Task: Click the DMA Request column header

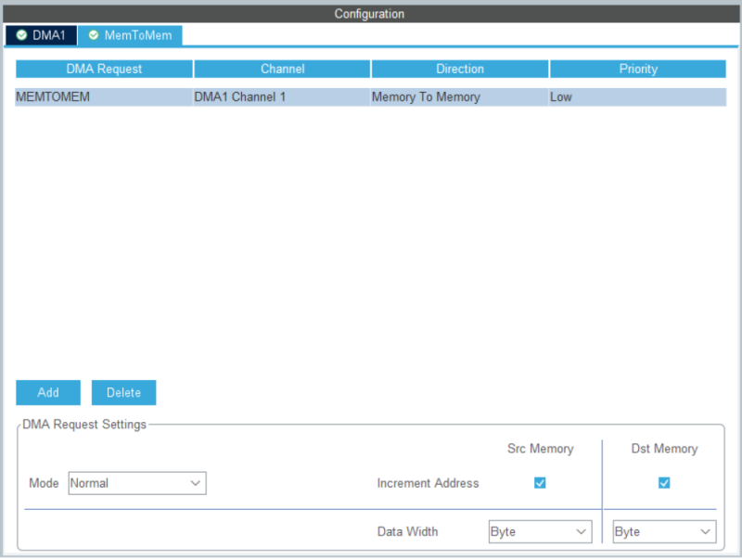Action: tap(104, 68)
